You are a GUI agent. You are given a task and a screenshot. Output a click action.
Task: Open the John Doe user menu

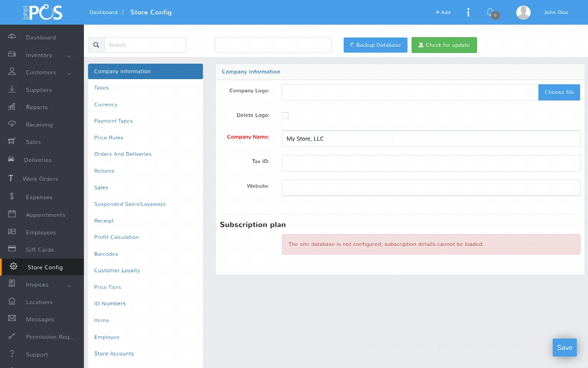click(556, 12)
